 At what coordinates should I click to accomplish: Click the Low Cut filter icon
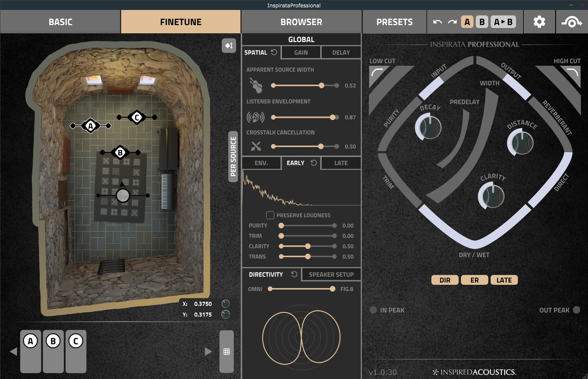[x=377, y=73]
